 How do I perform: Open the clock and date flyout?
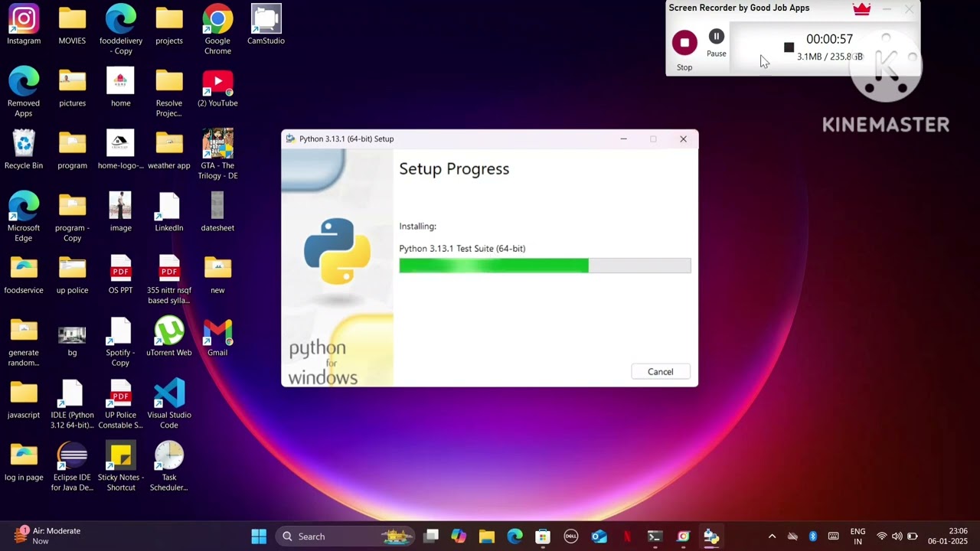pyautogui.click(x=948, y=536)
